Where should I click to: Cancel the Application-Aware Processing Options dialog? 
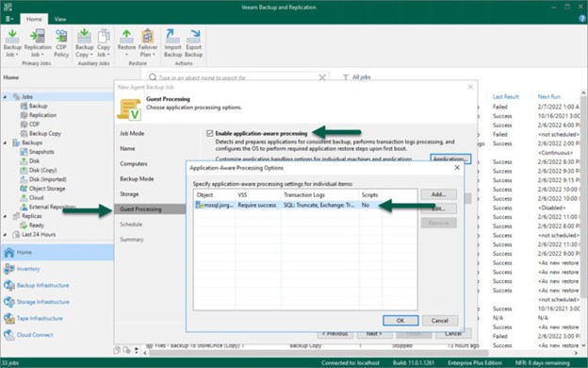440,321
